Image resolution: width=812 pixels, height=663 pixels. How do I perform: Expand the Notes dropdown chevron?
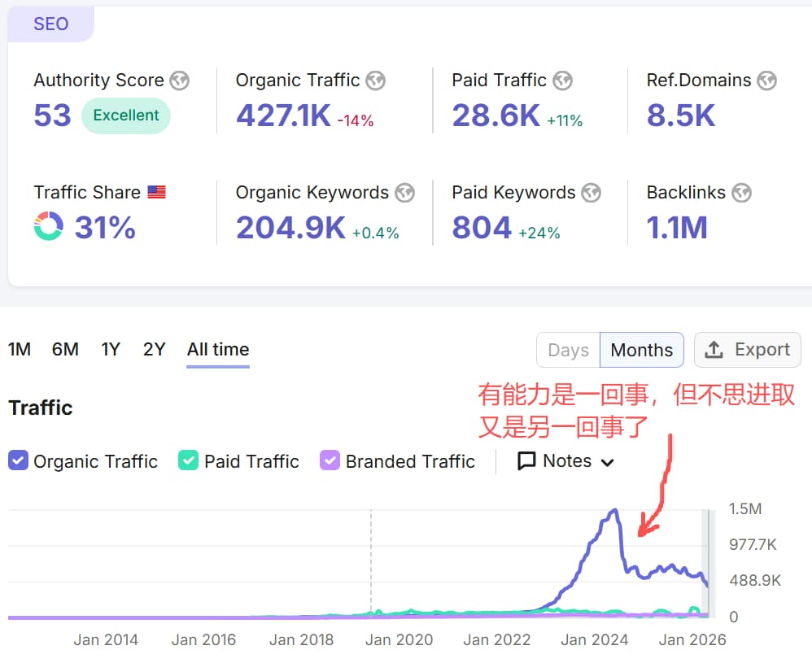pos(608,462)
